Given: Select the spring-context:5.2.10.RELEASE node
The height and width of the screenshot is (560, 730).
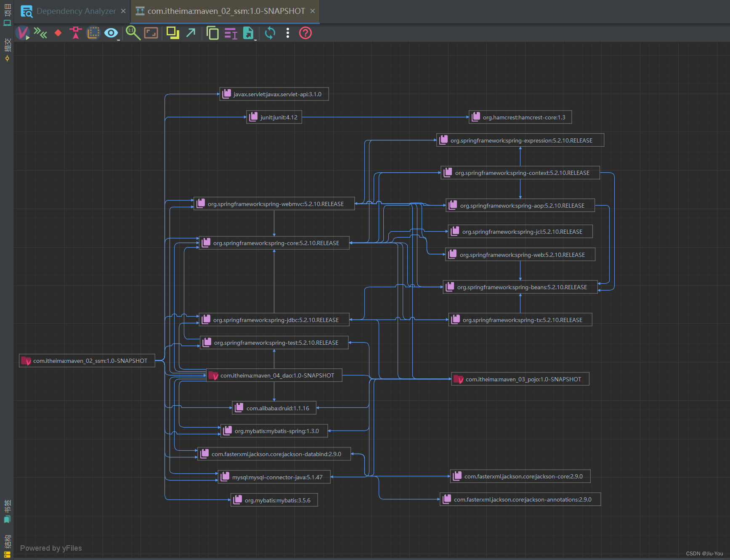Looking at the screenshot, I should [520, 173].
